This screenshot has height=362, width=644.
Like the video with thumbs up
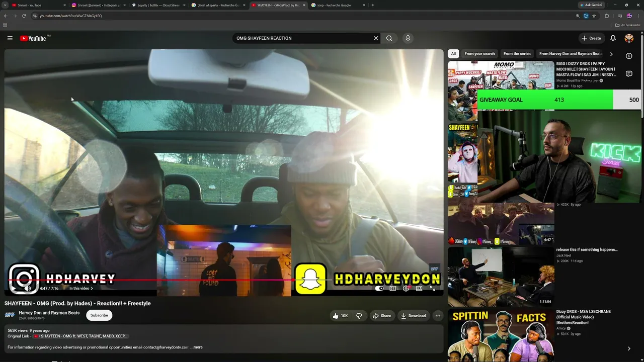(x=340, y=316)
